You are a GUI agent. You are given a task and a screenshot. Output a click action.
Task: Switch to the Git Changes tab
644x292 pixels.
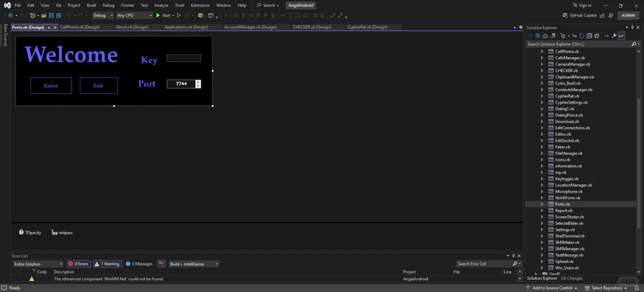point(572,278)
